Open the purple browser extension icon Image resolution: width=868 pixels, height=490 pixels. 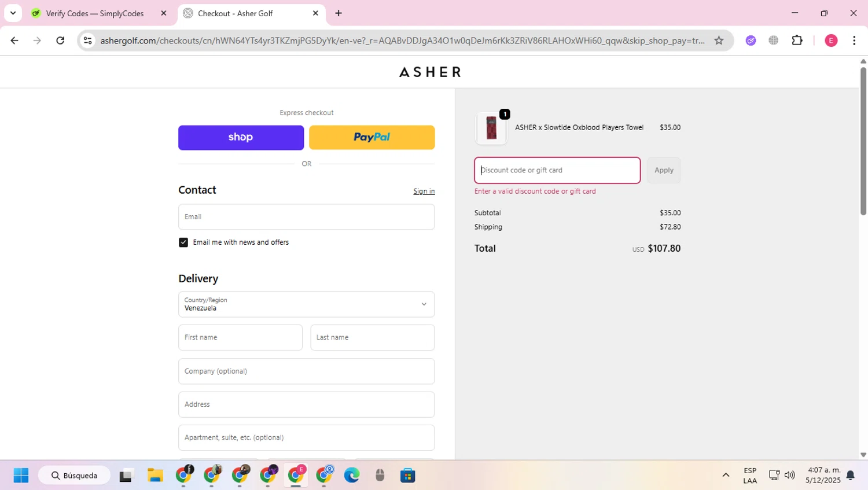[x=751, y=40]
